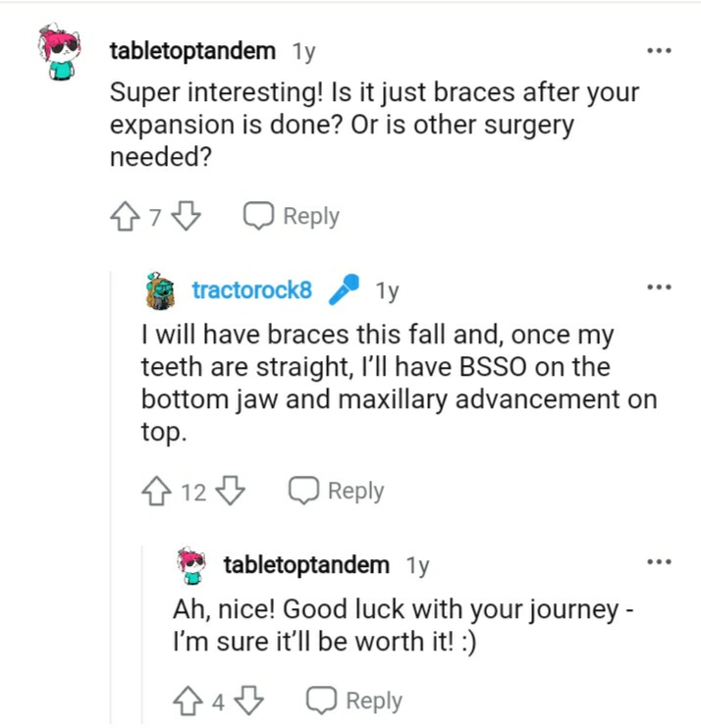
Task: Open the more options menu on top comment
Action: pyautogui.click(x=660, y=51)
